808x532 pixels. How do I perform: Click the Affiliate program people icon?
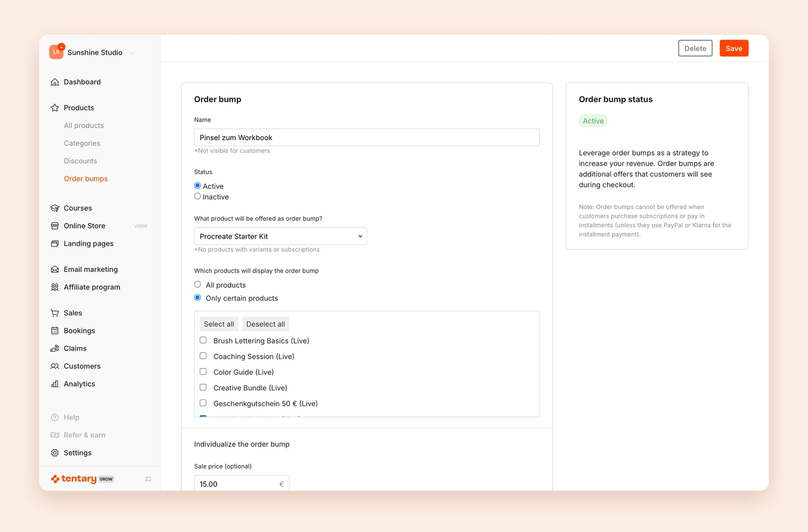tap(55, 287)
